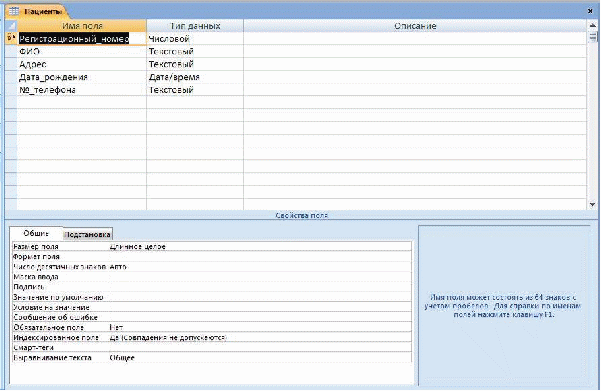This screenshot has height=391, width=601.
Task: Click the Свойства поля section label
Action: click(302, 215)
